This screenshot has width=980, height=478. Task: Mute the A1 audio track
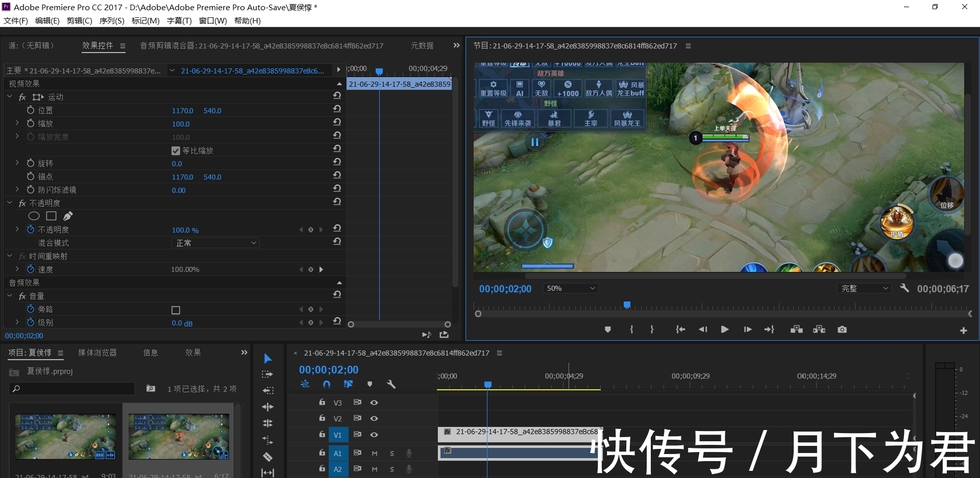[374, 453]
